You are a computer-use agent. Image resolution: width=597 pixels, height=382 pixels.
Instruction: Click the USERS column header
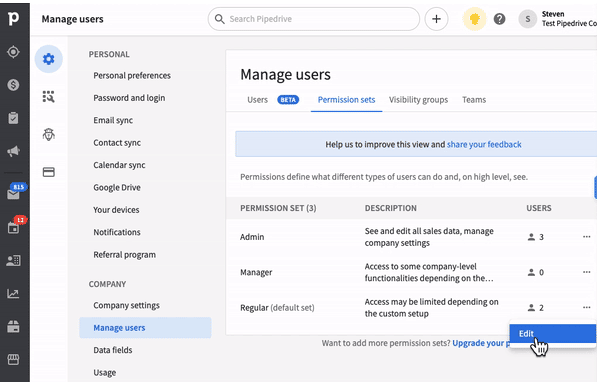click(539, 208)
